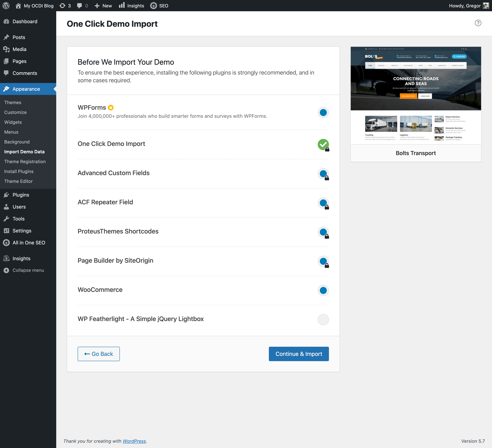Toggle the WooCommerce plugin checkbox
The image size is (492, 448).
point(323,290)
